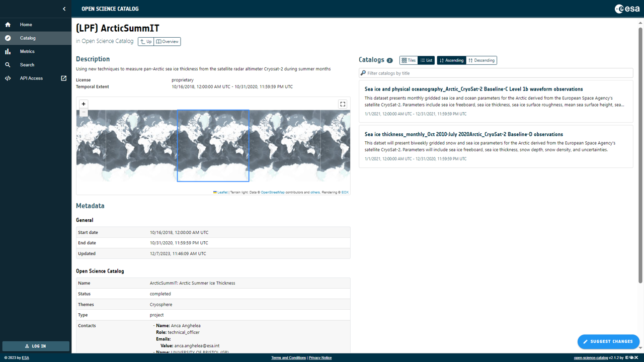
Task: Click the Home icon in the sidebar
Action: [x=8, y=24]
